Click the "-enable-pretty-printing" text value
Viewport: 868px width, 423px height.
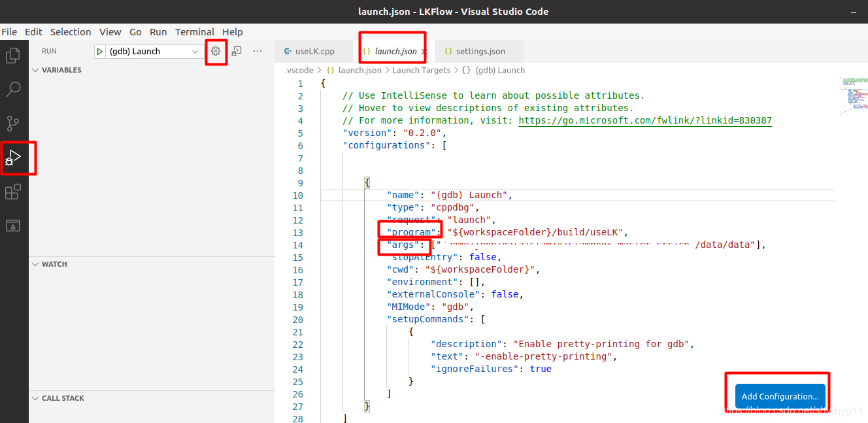(543, 356)
